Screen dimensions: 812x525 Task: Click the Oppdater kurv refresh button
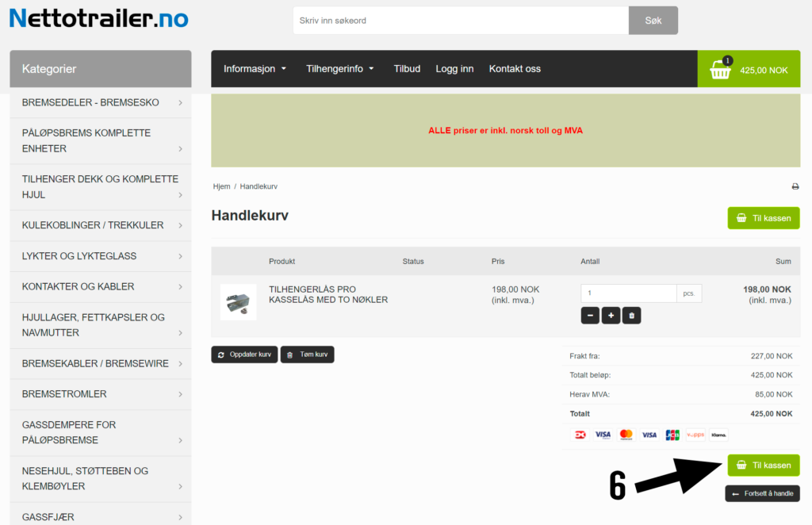click(244, 354)
